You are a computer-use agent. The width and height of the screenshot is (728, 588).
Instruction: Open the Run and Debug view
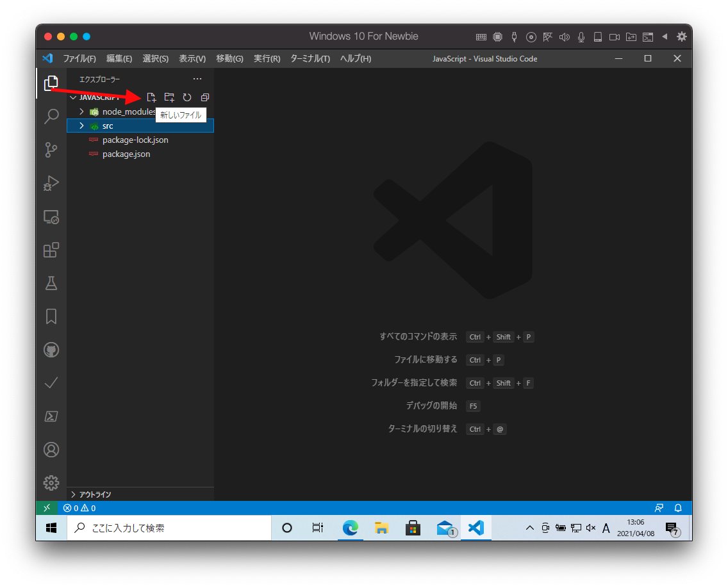coord(51,183)
